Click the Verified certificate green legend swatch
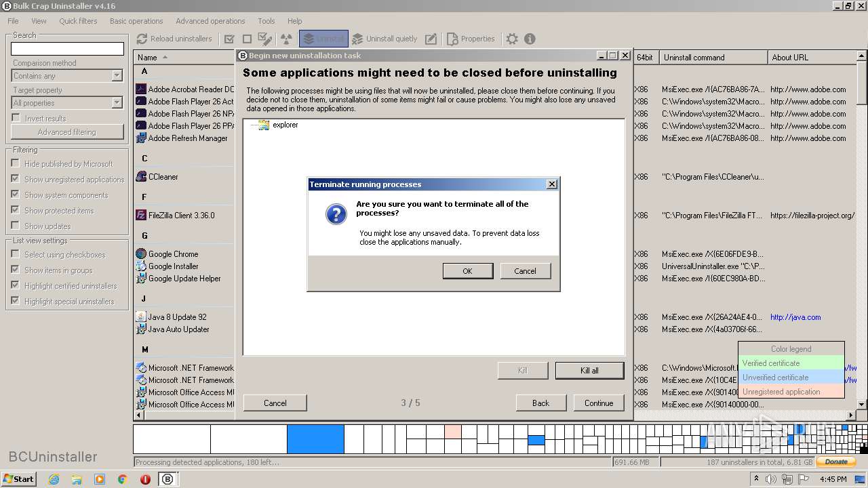Screen dimensions: 868x488 (x=791, y=363)
